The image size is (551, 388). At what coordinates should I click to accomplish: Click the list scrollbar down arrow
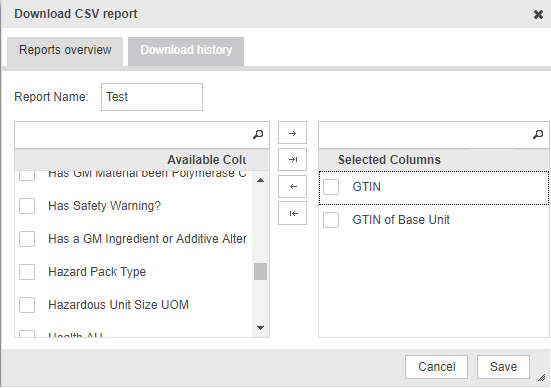click(x=260, y=328)
